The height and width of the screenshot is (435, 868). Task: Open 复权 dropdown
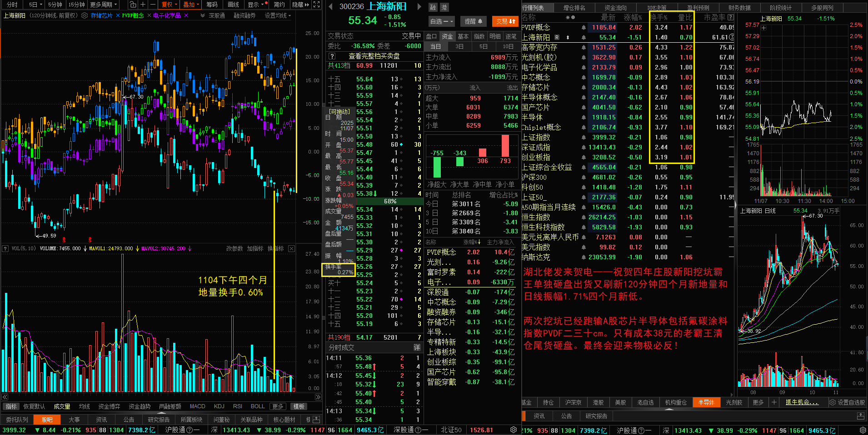pos(170,5)
